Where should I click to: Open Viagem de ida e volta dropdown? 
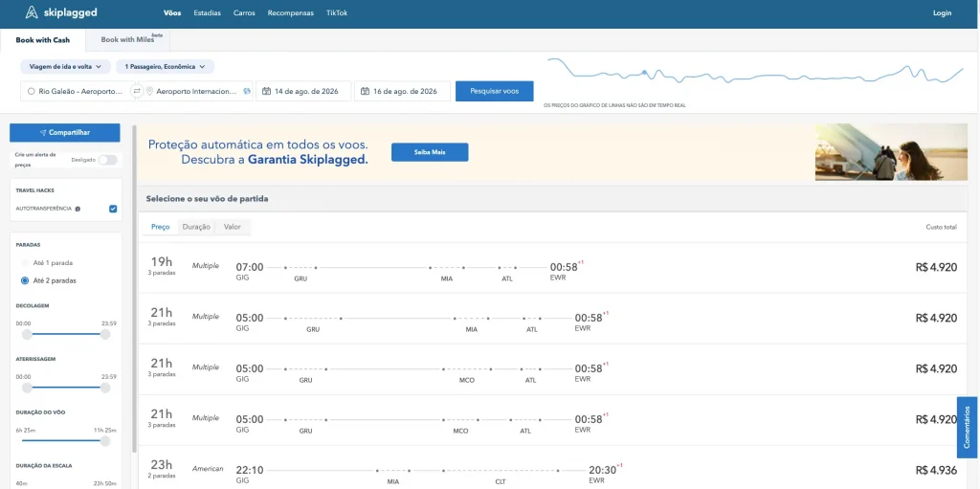(66, 66)
